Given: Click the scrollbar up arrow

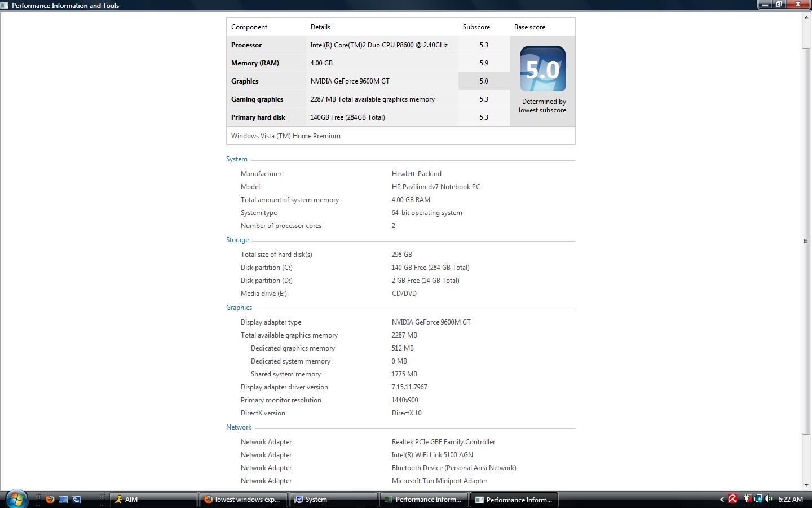Looking at the screenshot, I should pos(806,17).
